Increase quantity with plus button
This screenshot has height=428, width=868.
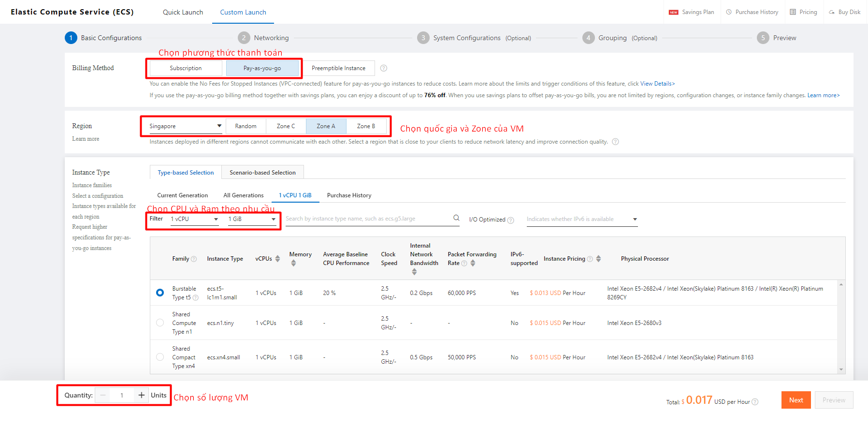[x=141, y=395]
